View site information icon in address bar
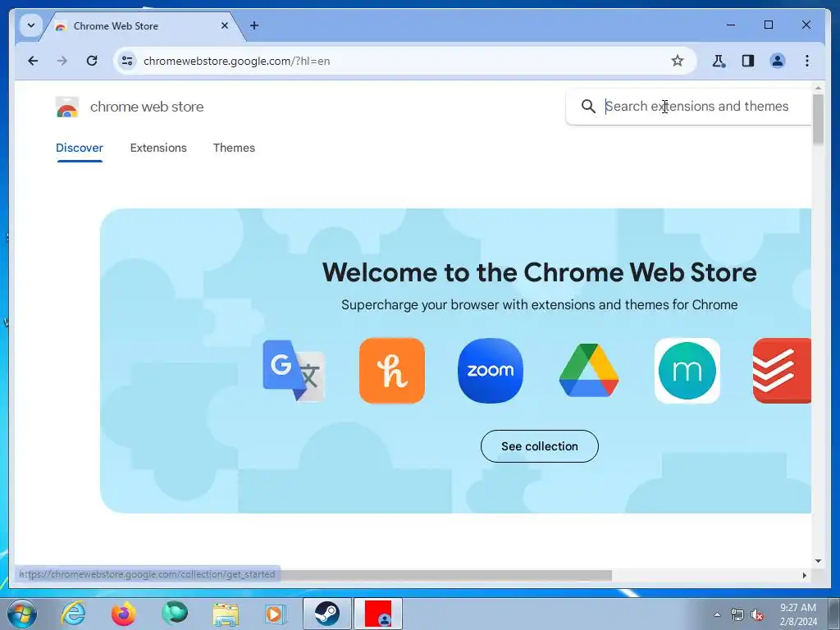 tap(127, 61)
